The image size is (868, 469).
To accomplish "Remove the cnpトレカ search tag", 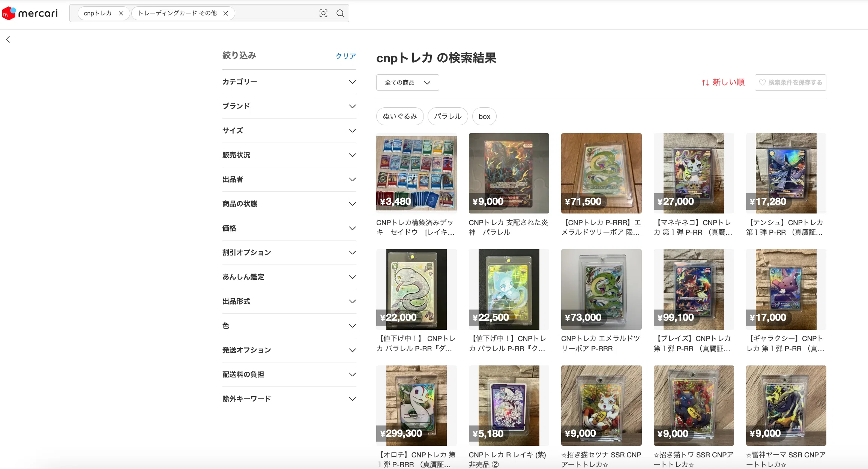I will click(121, 14).
